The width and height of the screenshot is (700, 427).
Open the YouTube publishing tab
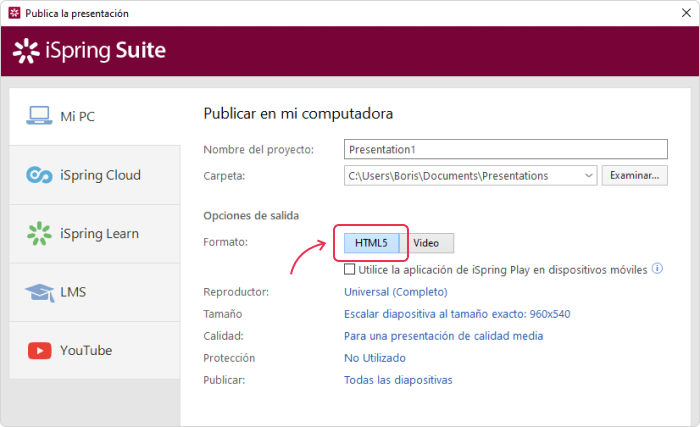pos(95,351)
